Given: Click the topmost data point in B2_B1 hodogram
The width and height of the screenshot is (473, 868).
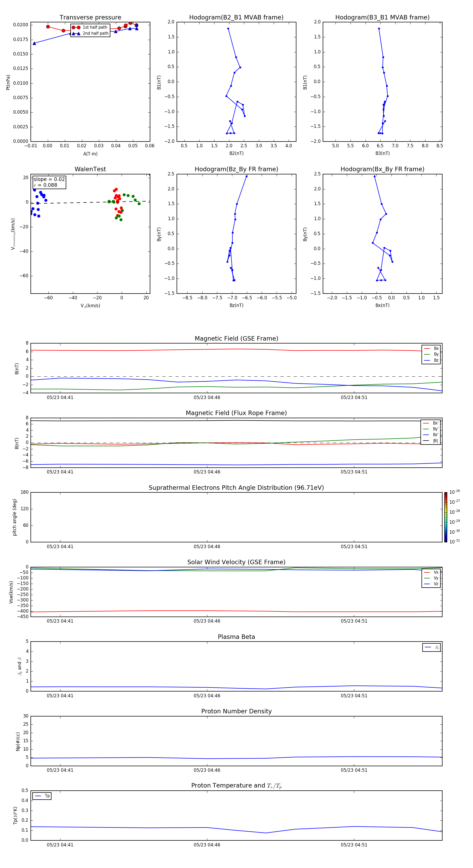Looking at the screenshot, I should [x=228, y=29].
